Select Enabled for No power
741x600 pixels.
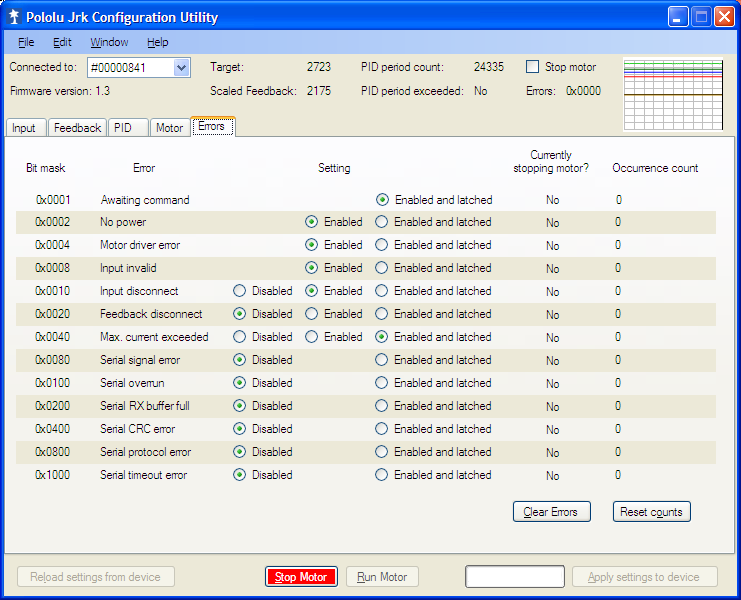coord(311,222)
